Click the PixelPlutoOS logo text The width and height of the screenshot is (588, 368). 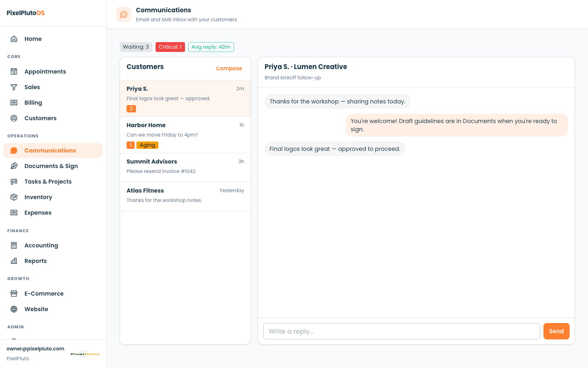click(26, 13)
